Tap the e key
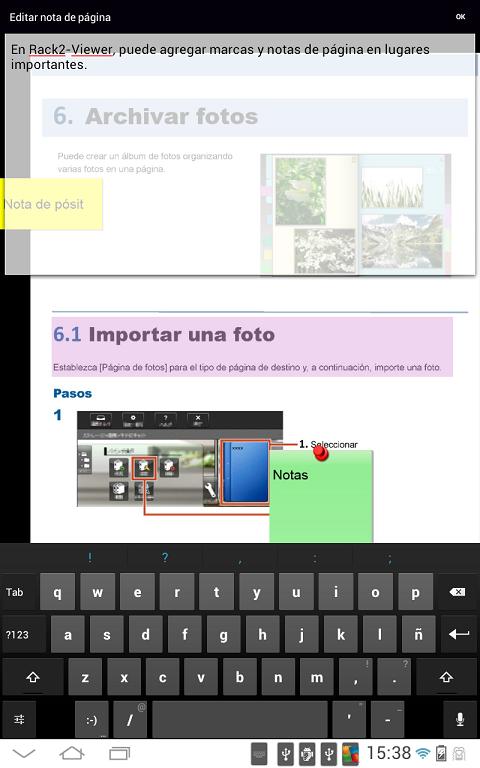The width and height of the screenshot is (480, 768). pyautogui.click(x=138, y=592)
